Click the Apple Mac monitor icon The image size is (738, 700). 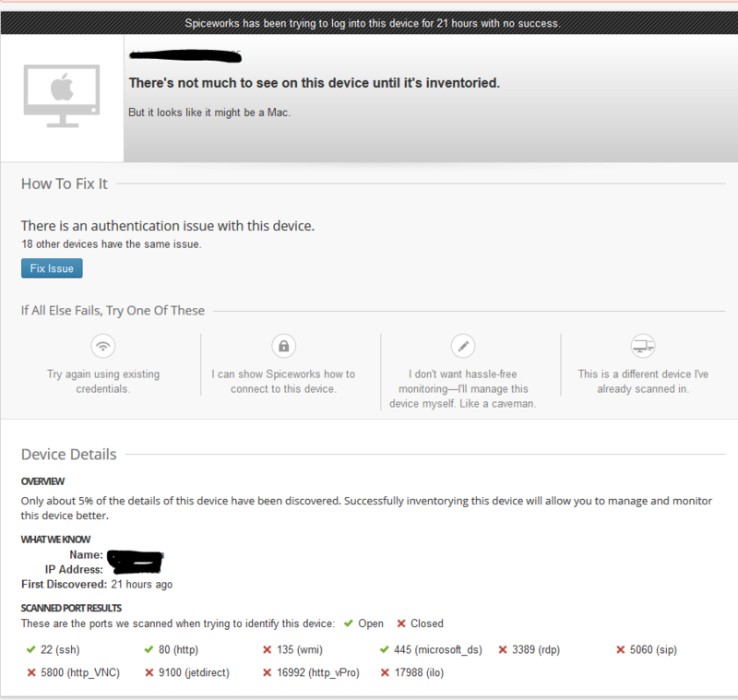[x=62, y=97]
